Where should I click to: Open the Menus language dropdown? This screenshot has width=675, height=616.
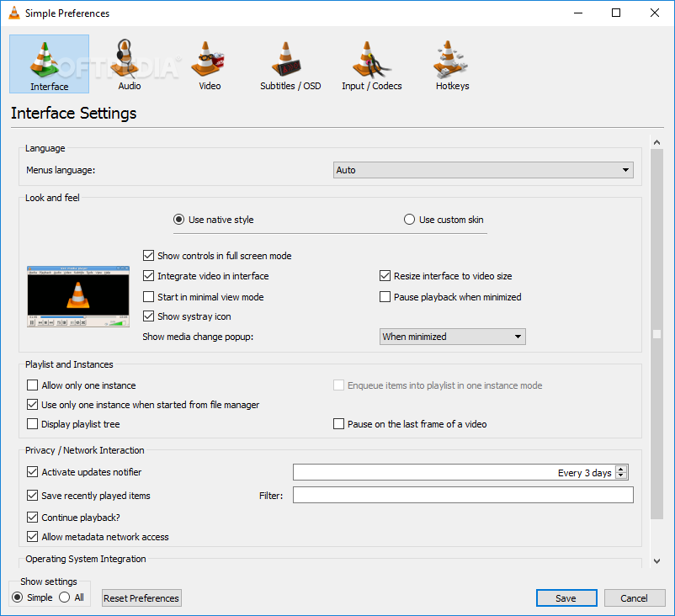pos(483,170)
